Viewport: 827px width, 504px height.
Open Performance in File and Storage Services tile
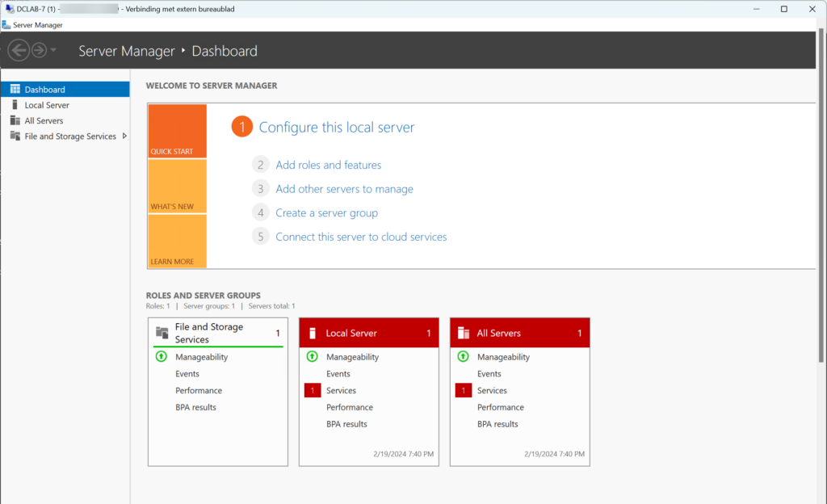coord(199,391)
